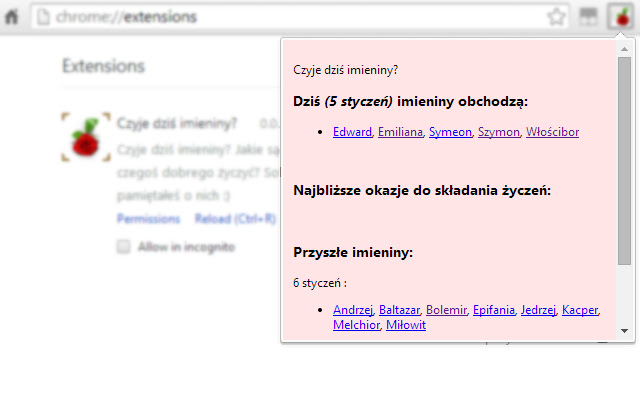Screen dimensions: 640x400
Task: Open the name link Baltazar
Action: click(x=399, y=310)
